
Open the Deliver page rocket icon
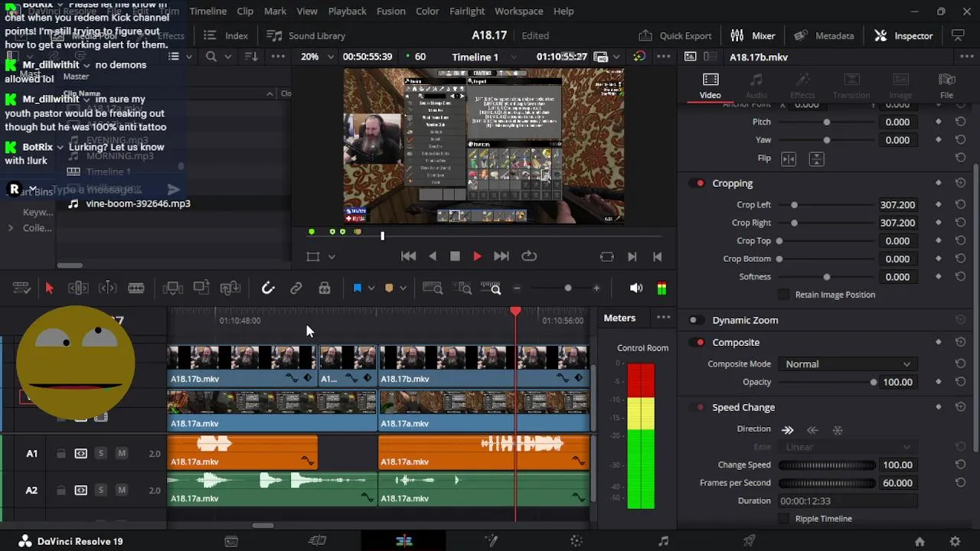750,541
